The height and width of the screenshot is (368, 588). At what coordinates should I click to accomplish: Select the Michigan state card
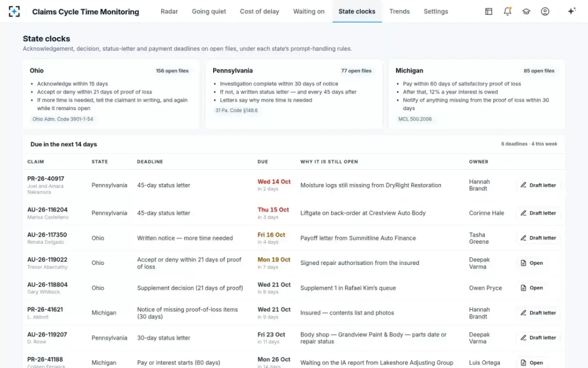(x=477, y=94)
